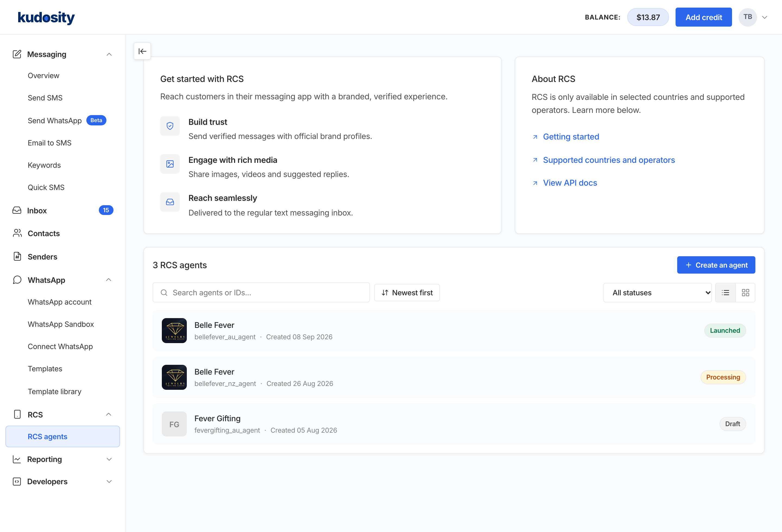Click the Reporting chart icon
The width and height of the screenshot is (782, 532).
click(x=17, y=459)
